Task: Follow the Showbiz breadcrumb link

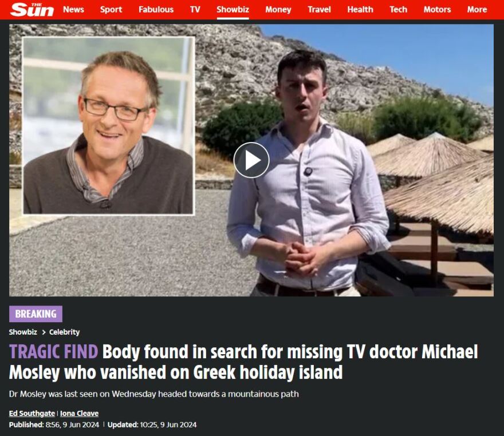Action: point(23,332)
